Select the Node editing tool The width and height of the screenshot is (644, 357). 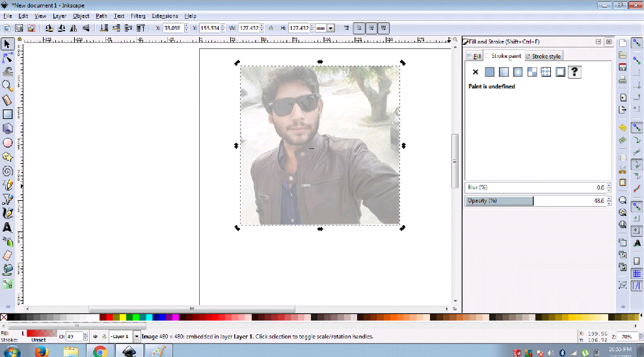8,58
